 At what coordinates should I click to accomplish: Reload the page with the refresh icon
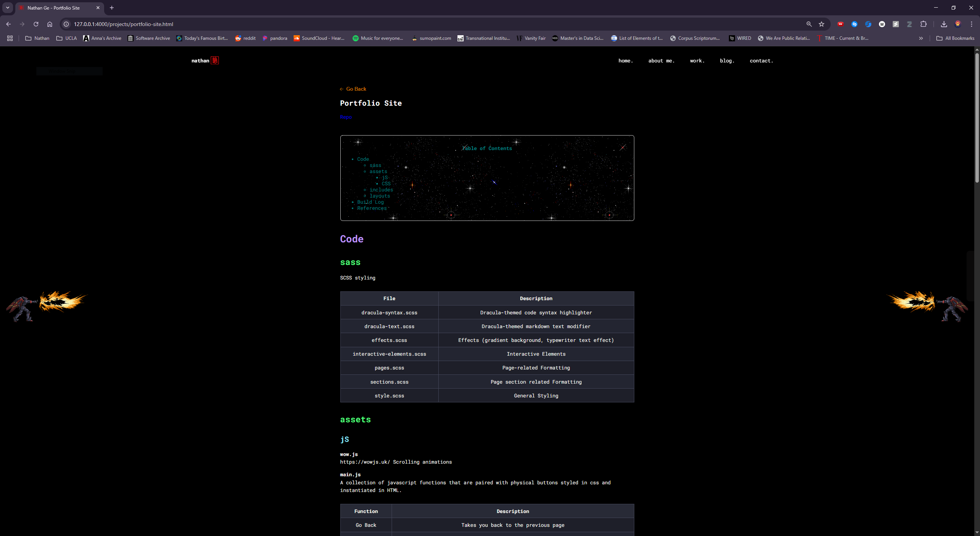point(36,24)
